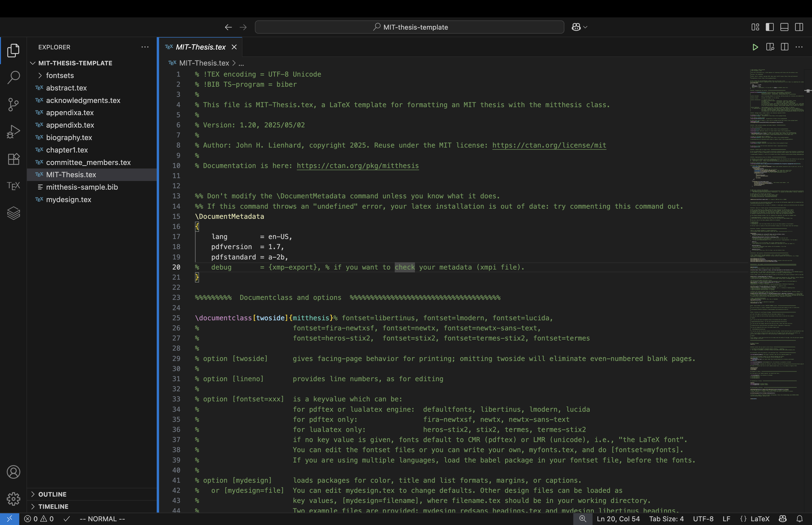Open the Accounts menu

point(13,472)
